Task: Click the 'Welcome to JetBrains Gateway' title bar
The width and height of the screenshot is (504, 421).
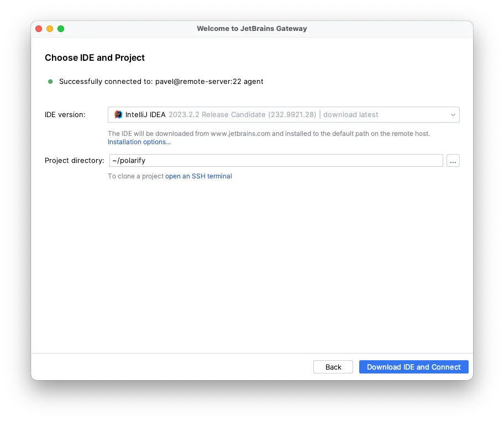Action: tap(251, 29)
